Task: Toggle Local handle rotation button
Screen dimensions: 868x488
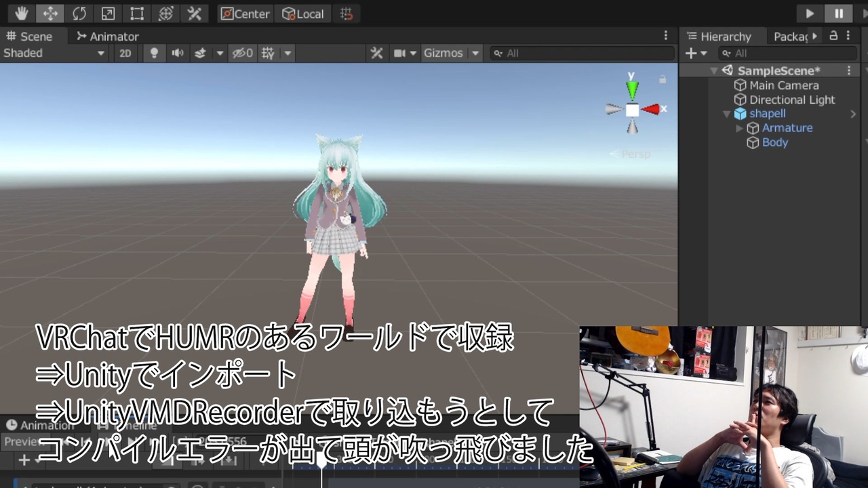Action: (302, 14)
